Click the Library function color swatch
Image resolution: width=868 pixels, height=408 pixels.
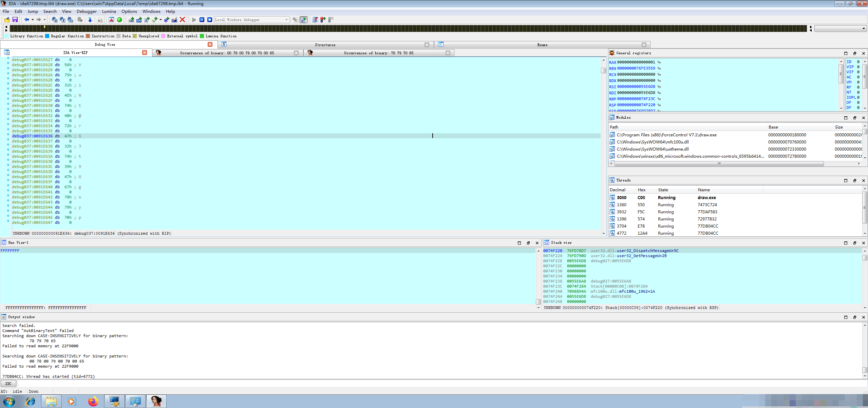click(x=6, y=36)
